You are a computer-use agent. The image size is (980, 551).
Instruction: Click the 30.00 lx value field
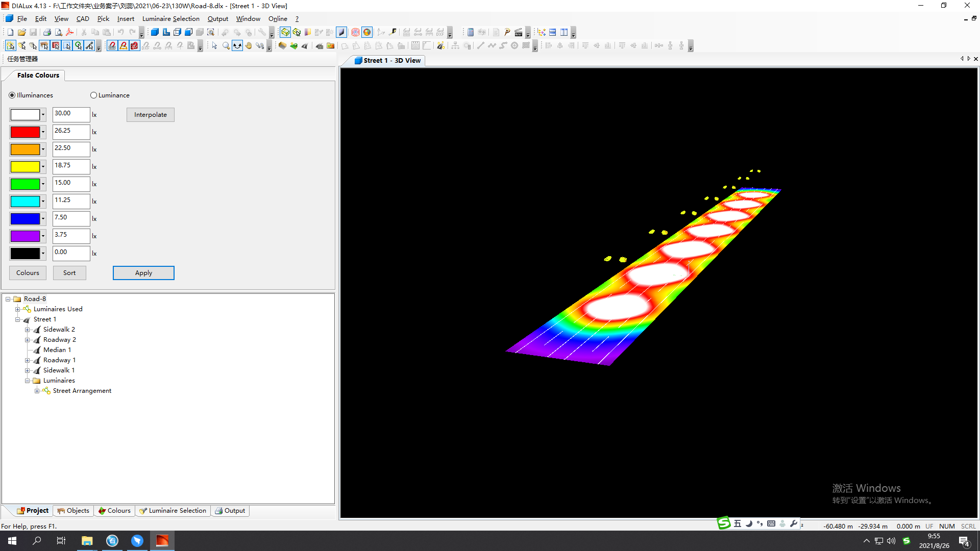click(71, 114)
